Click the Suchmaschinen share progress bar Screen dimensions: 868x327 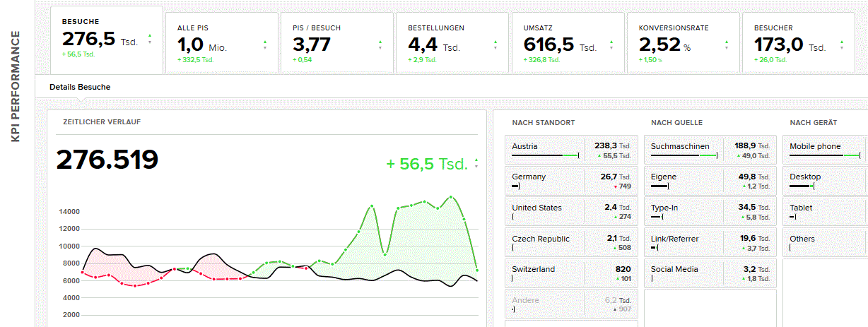[x=684, y=155]
